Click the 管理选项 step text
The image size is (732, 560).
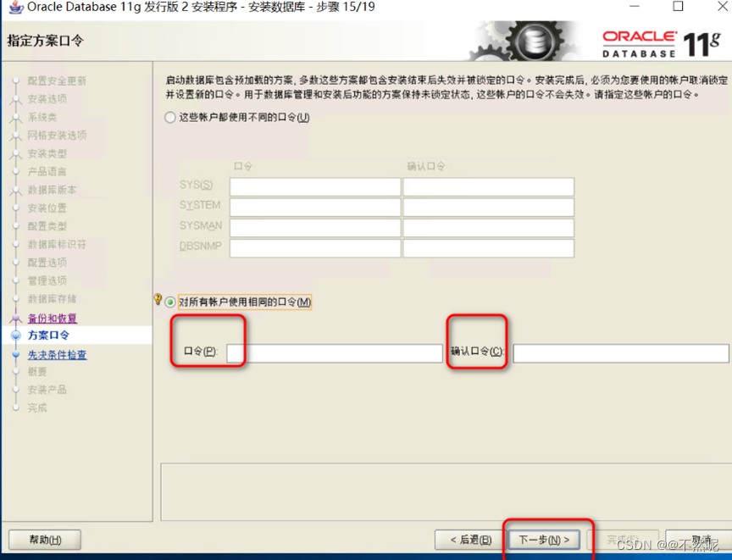[x=47, y=281]
